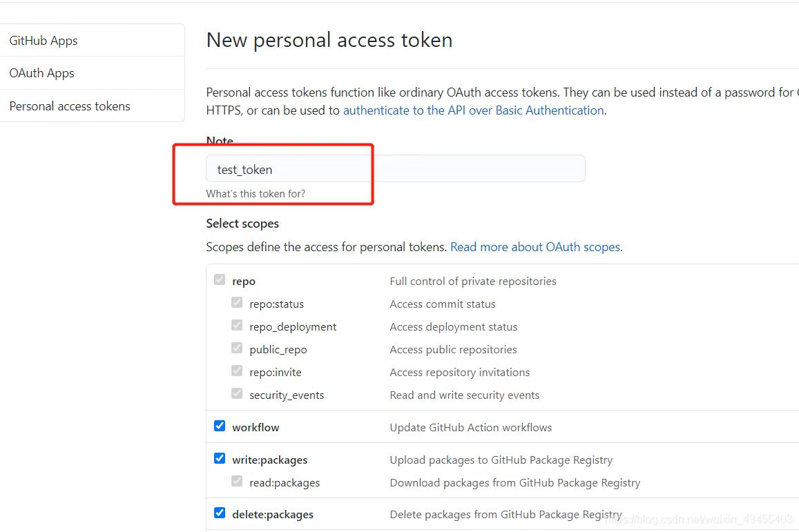799x532 pixels.
Task: Click 'Access repository invitations' description
Action: tap(460, 372)
